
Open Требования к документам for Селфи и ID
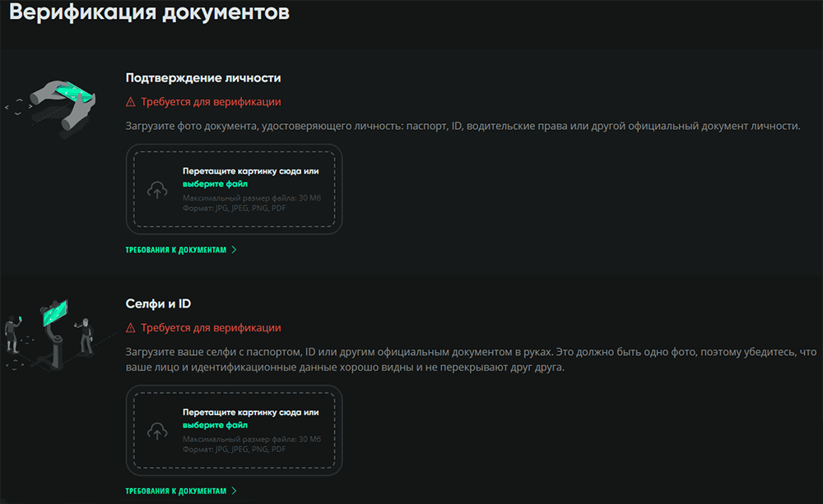click(x=175, y=491)
